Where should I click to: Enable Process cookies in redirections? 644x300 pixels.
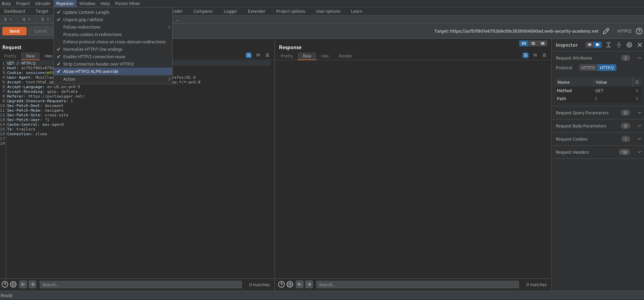click(113, 34)
